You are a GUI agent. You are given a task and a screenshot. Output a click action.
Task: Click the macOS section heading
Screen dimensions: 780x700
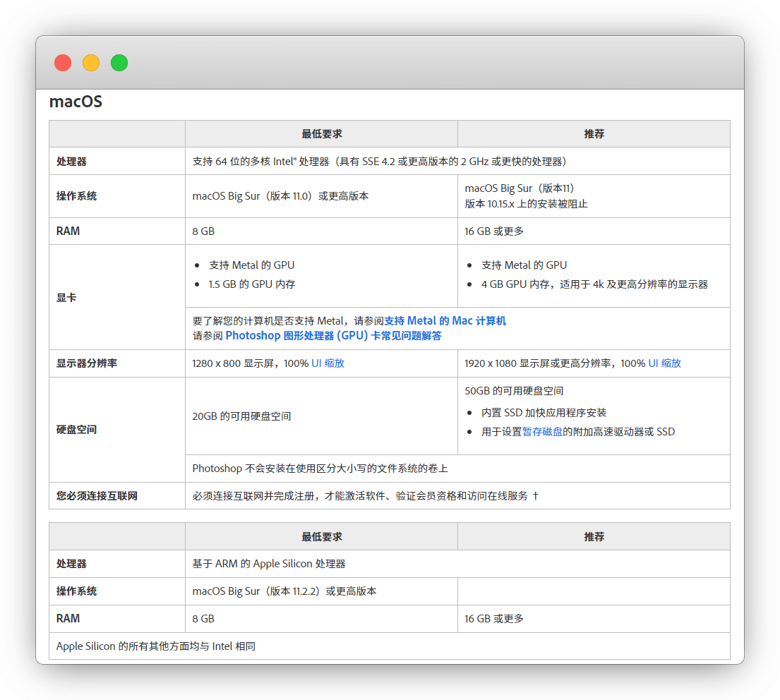(76, 102)
